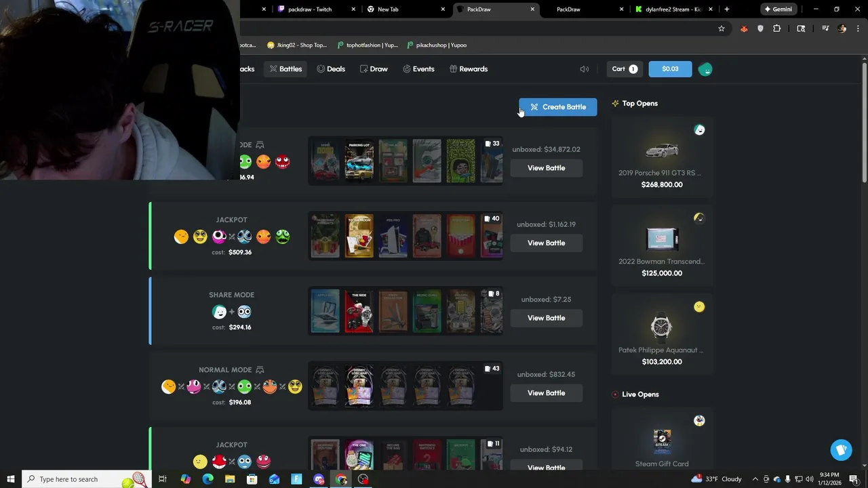Open the Cart with one item
Viewport: 868px width, 488px height.
pyautogui.click(x=625, y=69)
